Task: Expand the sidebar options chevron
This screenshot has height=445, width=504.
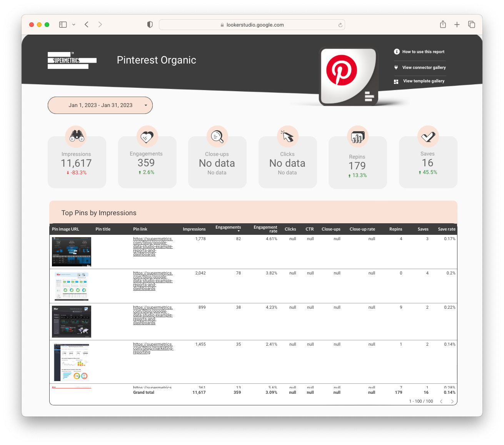Action: coord(74,25)
